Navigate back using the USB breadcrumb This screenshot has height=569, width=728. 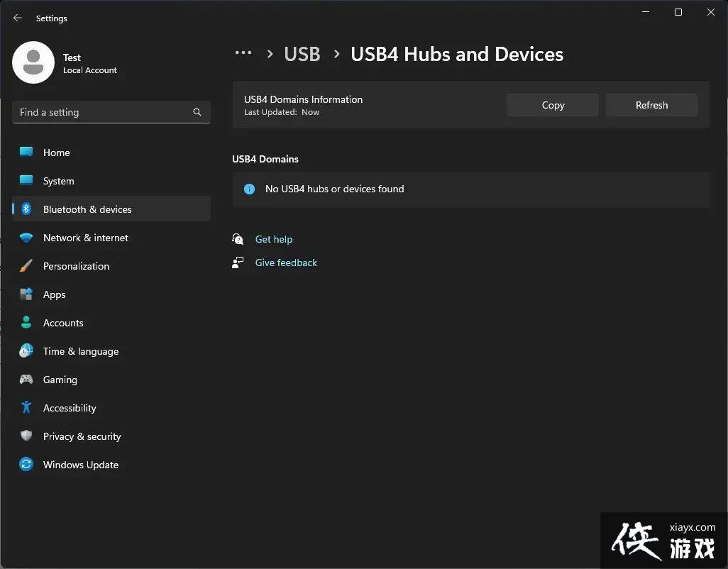(x=302, y=53)
